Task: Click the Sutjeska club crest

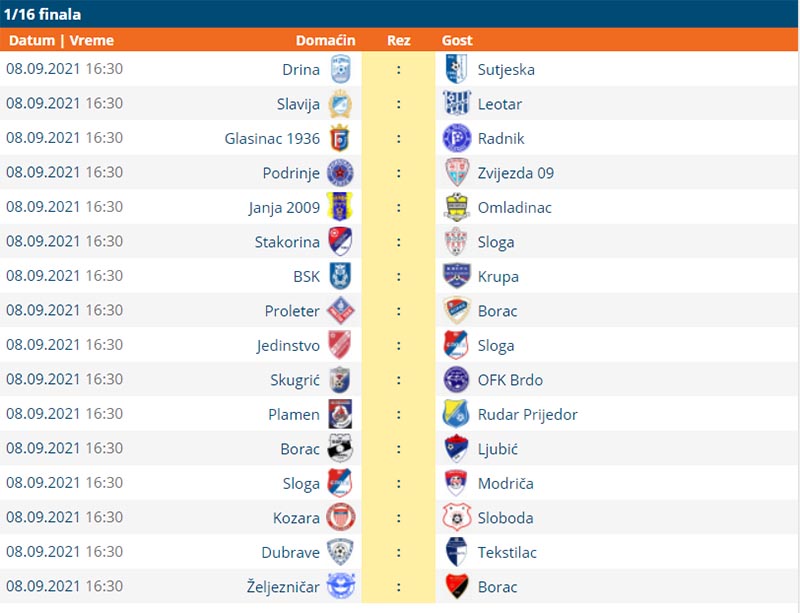Action: coord(456,69)
